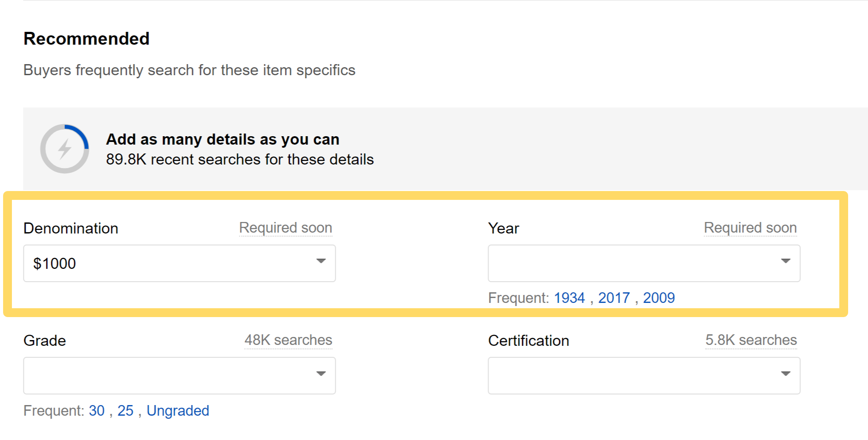Pick the Ungraded frequent grade link
The image size is (868, 440).
pos(178,410)
